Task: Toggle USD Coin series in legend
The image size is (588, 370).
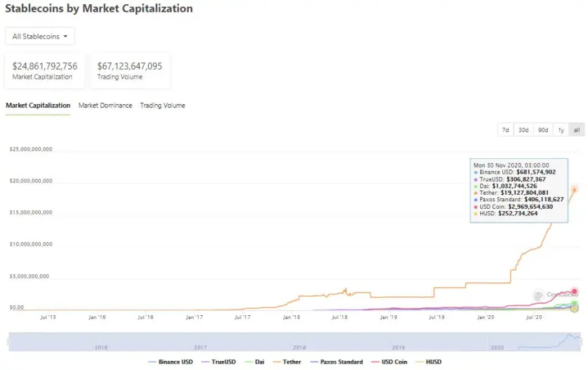Action: click(x=389, y=362)
